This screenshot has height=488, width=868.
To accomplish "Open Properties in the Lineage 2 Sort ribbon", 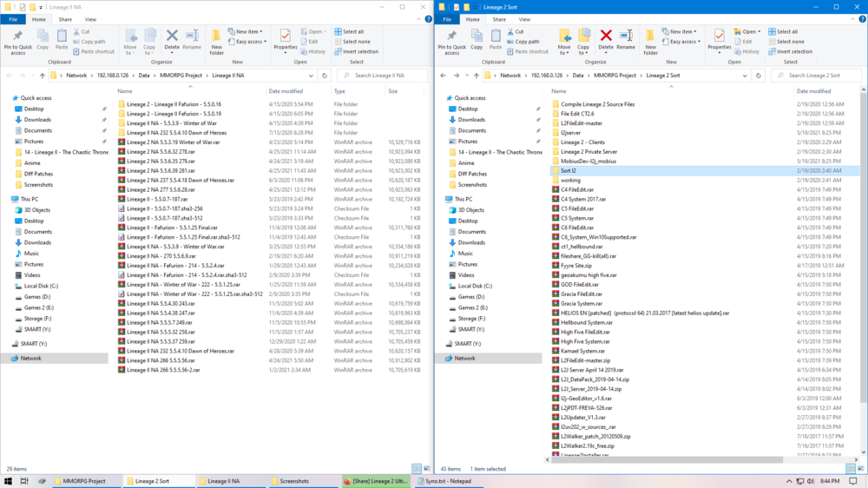I will tap(719, 39).
